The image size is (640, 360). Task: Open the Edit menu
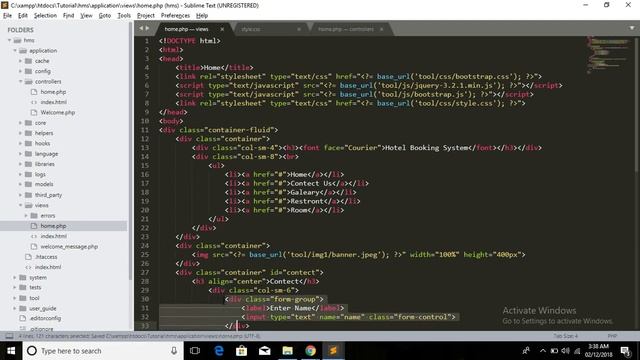23,16
